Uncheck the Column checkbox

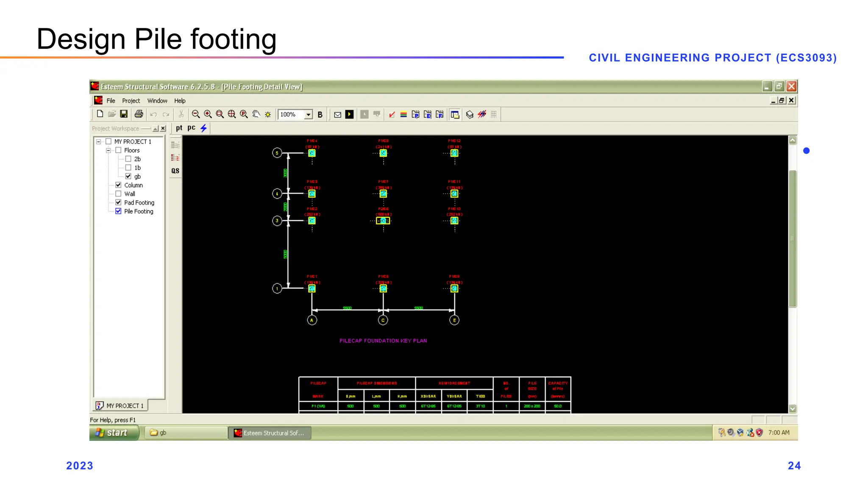(118, 185)
